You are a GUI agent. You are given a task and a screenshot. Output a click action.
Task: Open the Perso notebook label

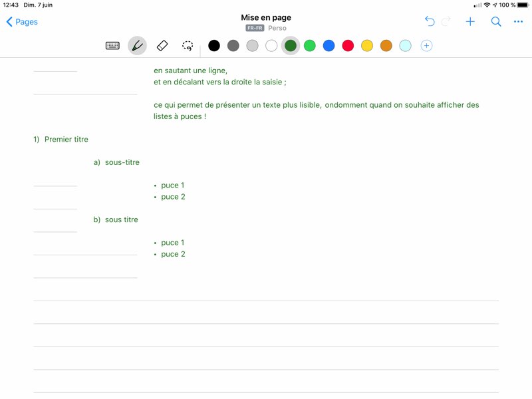[277, 29]
